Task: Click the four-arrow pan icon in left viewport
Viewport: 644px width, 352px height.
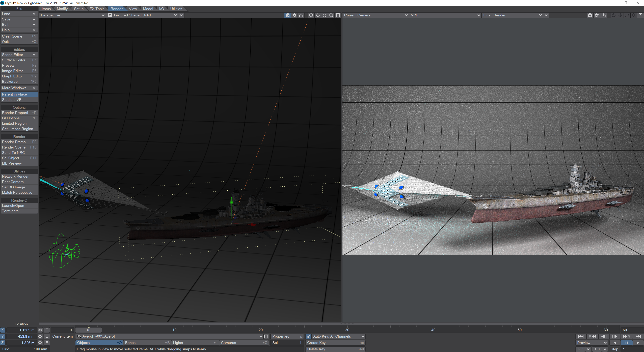Action: point(318,15)
